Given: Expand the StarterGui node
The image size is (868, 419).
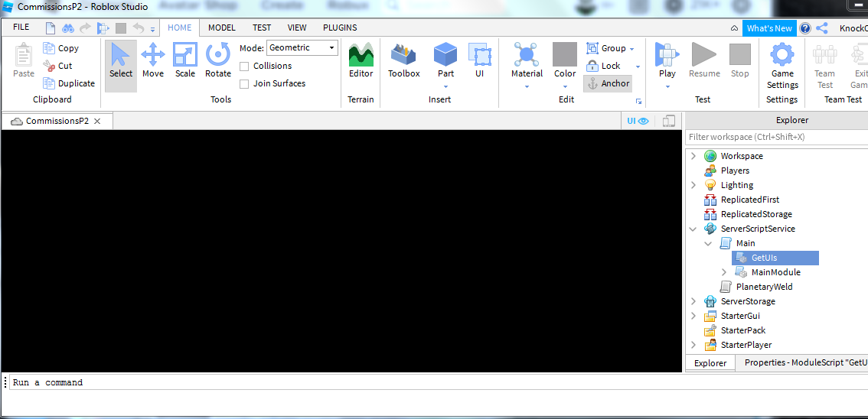Looking at the screenshot, I should 693,316.
